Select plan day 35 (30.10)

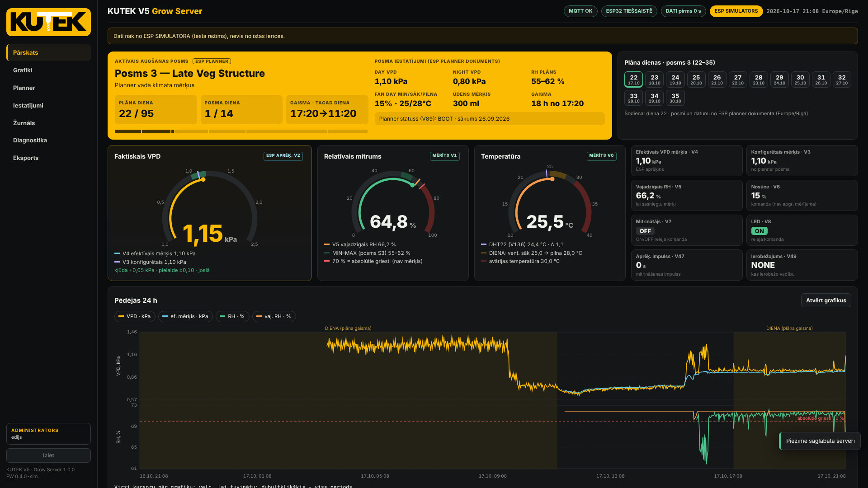(x=675, y=98)
